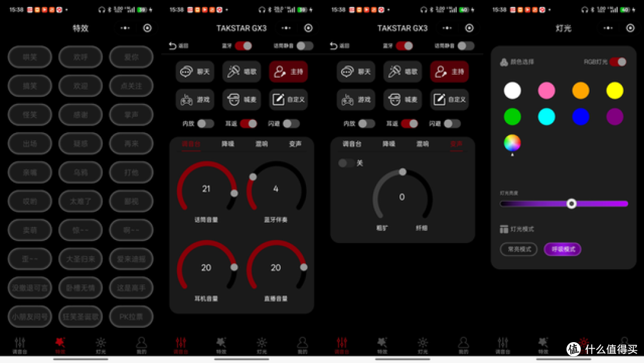Image resolution: width=644 pixels, height=363 pixels.
Task: Open 我的 icon in 调音台 screen's bottom bar
Action: coord(302,345)
